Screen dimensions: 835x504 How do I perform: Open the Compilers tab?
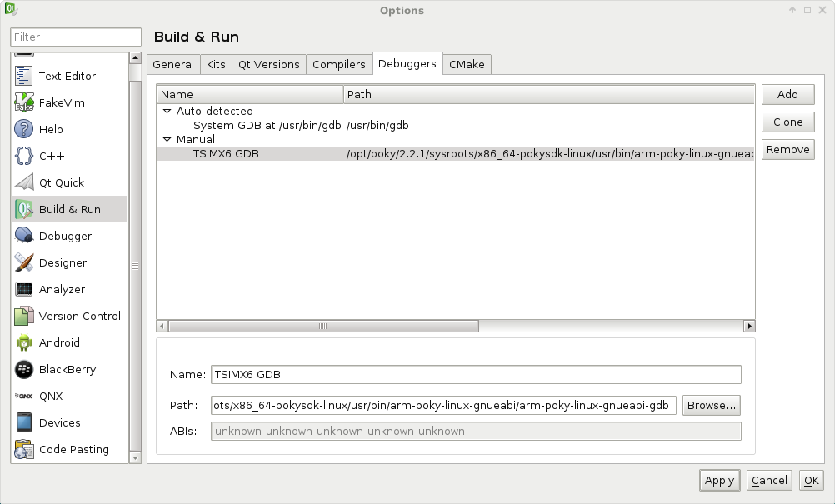[338, 64]
